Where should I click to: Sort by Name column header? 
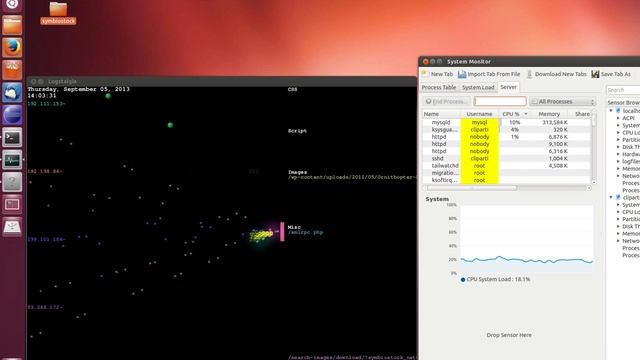coord(441,114)
